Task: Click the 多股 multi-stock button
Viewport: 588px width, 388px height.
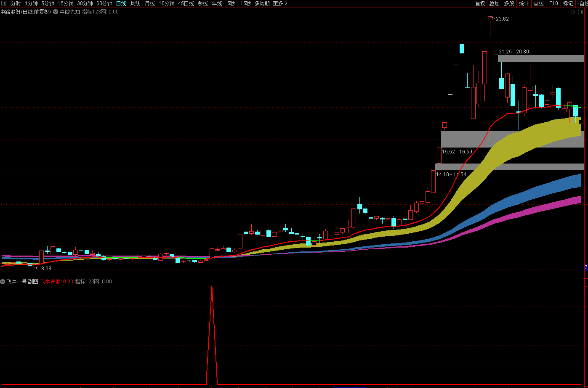Action: [509, 3]
